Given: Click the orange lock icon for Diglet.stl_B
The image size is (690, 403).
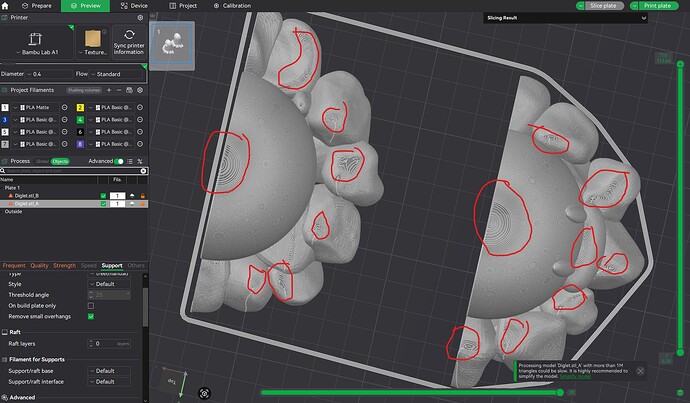Looking at the screenshot, I should [142, 196].
